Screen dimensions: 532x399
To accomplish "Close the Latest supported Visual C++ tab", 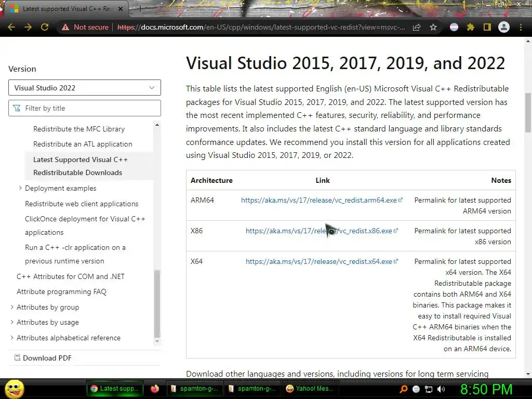I will click(x=121, y=9).
